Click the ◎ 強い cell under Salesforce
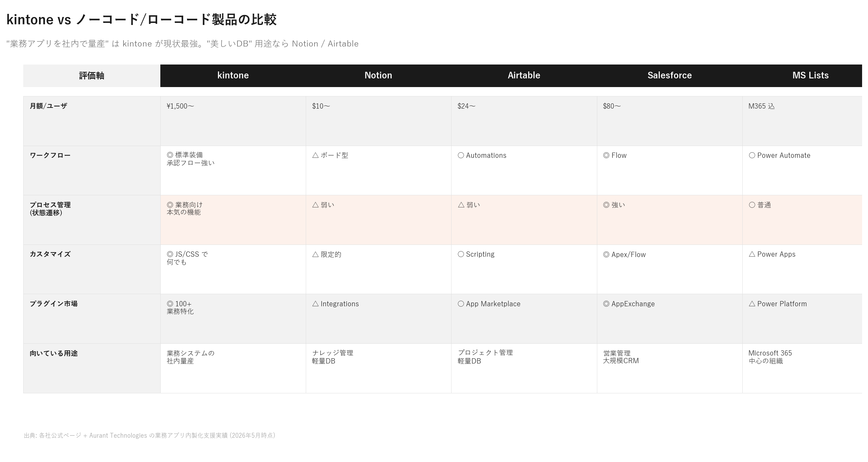This screenshot has height=462, width=868. pos(669,220)
